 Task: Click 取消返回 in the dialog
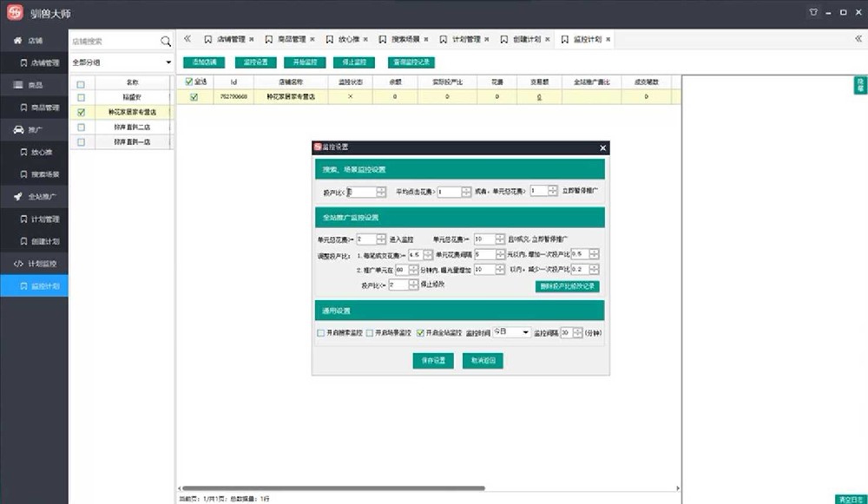click(x=483, y=361)
